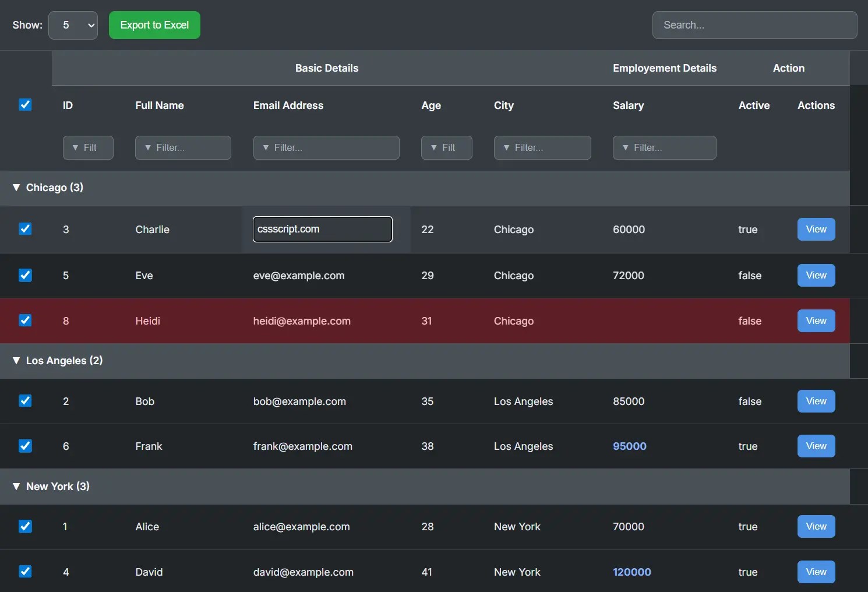Click the Export to Excel button

point(154,25)
